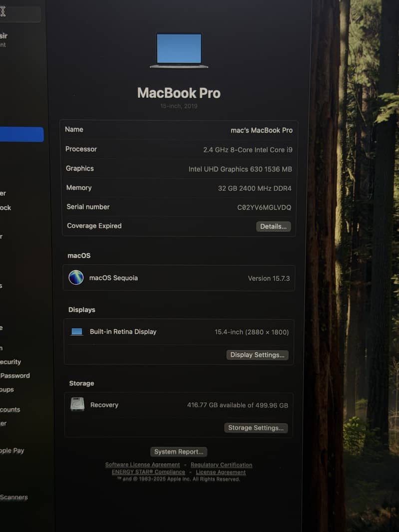Open the License Agreement link
Screen dimensions: 399x532
tap(221, 472)
